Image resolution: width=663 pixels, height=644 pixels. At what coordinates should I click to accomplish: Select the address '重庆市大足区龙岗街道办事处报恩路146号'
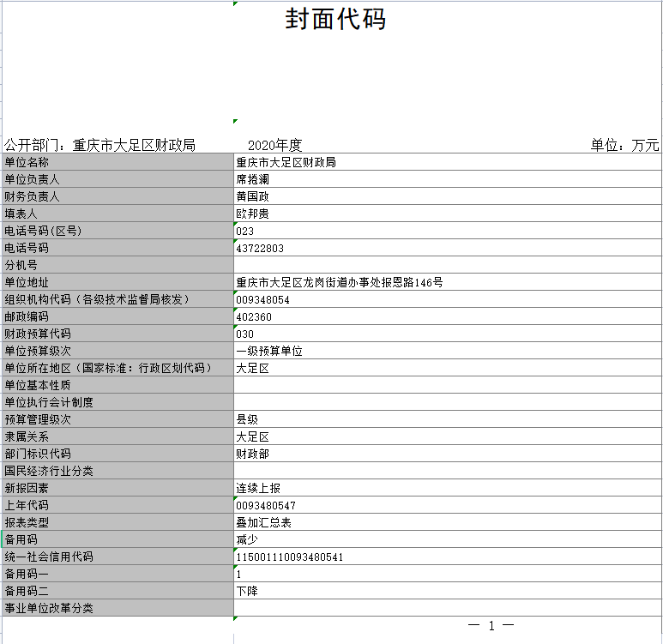tap(340, 282)
